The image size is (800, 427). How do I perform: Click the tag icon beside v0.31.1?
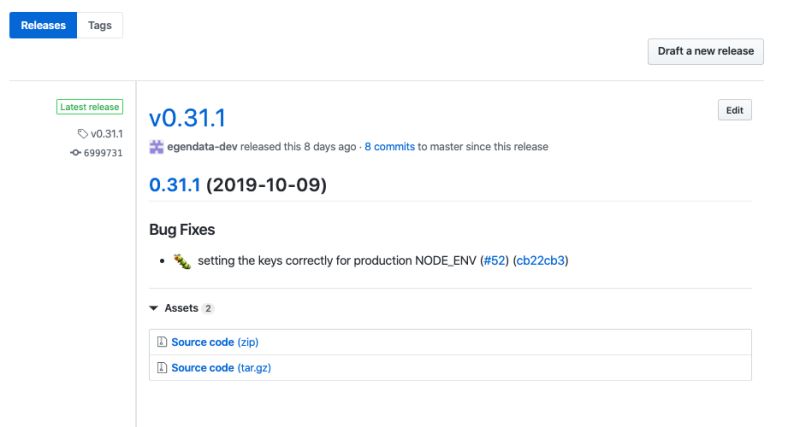(83, 133)
